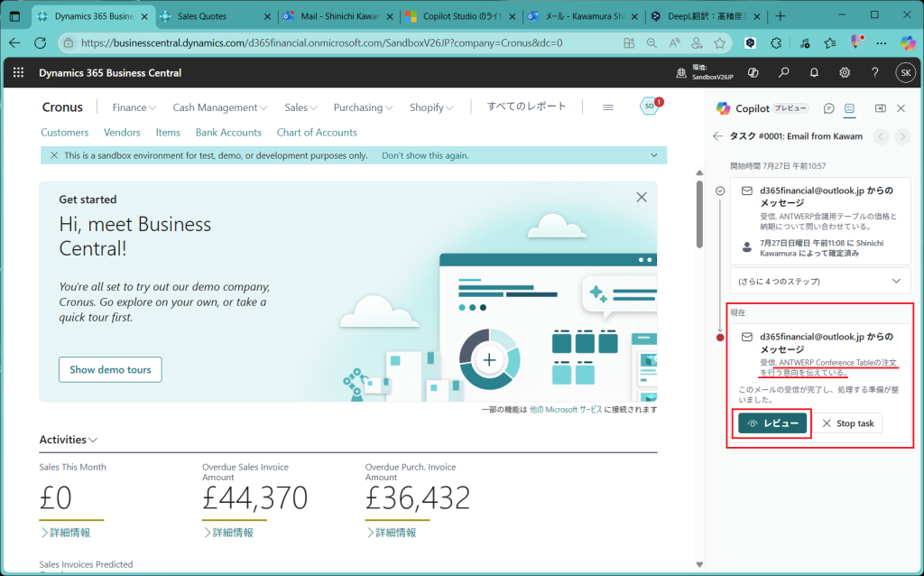Dismiss the sandbox environment notification
The height and width of the screenshot is (576, 924).
[x=54, y=155]
